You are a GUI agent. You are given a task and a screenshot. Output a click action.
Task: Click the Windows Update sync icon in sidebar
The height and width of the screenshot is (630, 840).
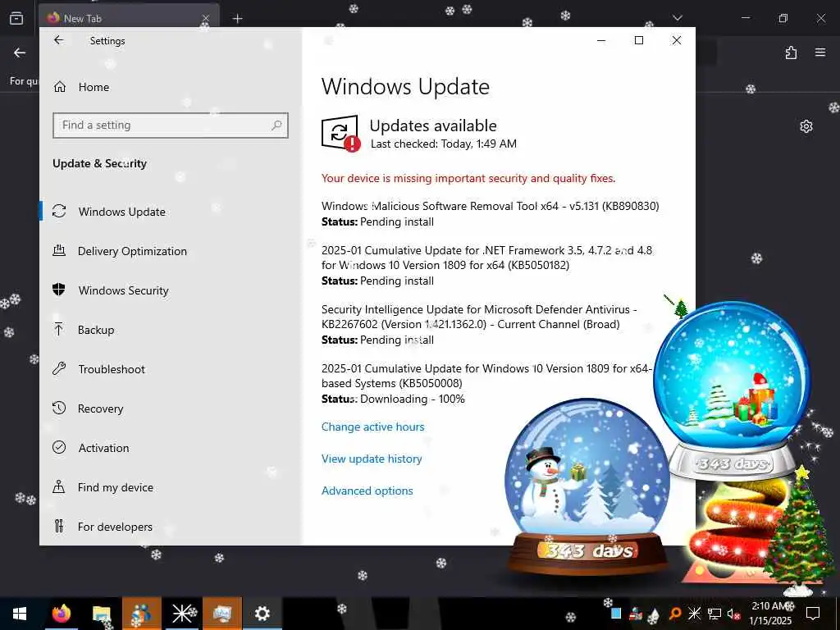(x=59, y=211)
